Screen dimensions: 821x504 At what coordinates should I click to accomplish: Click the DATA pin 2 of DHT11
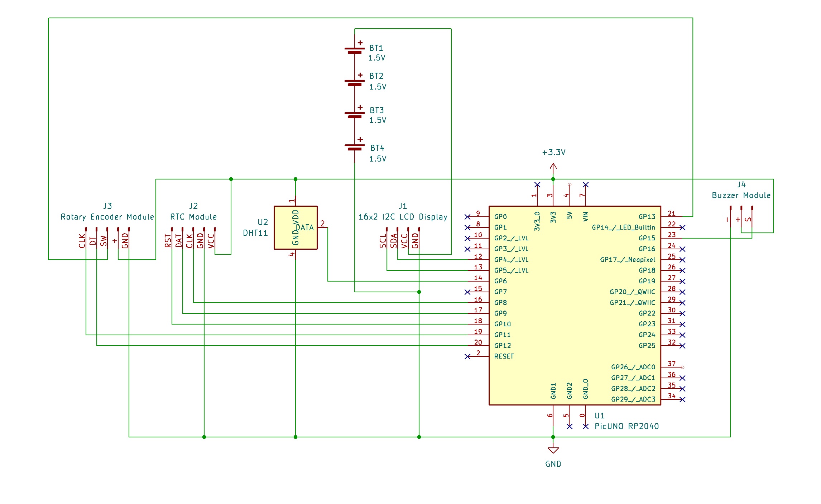click(322, 227)
